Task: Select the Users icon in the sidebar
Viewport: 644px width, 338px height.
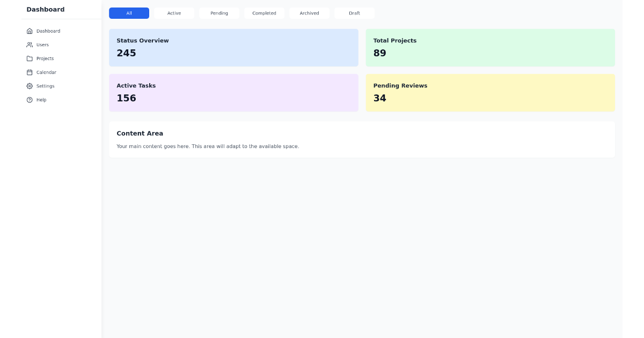Action: pyautogui.click(x=30, y=45)
